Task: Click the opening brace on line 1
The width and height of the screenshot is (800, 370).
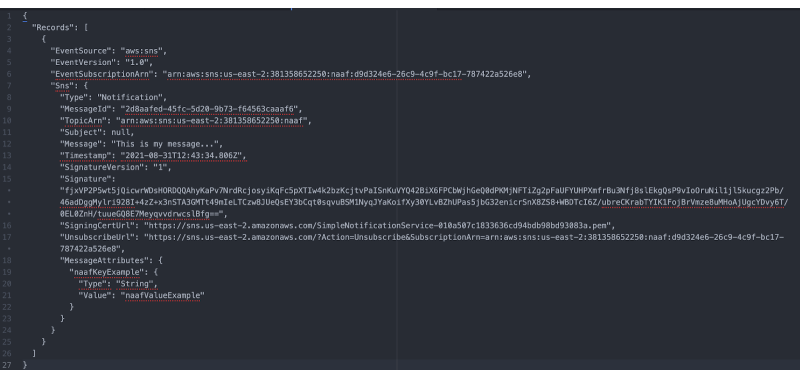Action: [24, 16]
